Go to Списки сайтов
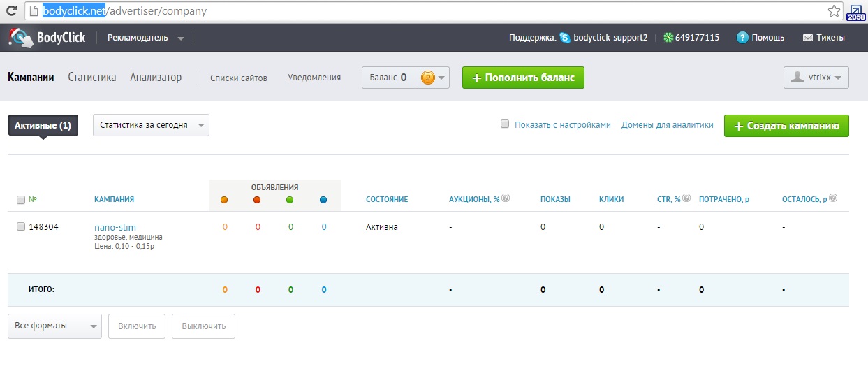This screenshot has width=868, height=392. tap(239, 78)
